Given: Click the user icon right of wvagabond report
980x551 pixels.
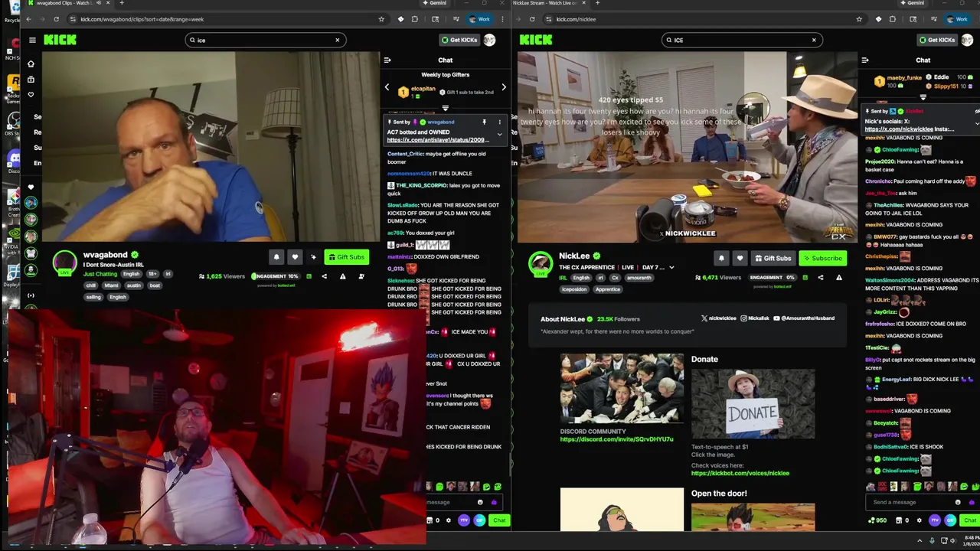Looking at the screenshot, I should (x=361, y=276).
